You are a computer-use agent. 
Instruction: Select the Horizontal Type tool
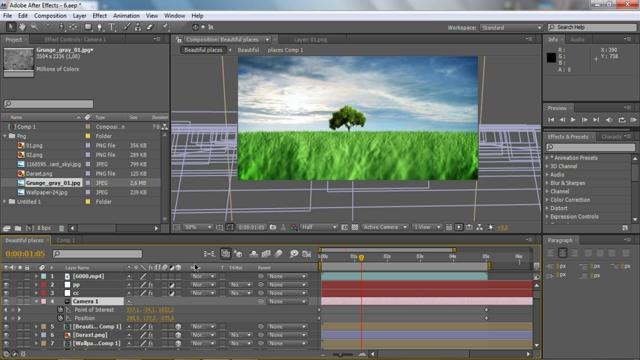tap(112, 27)
